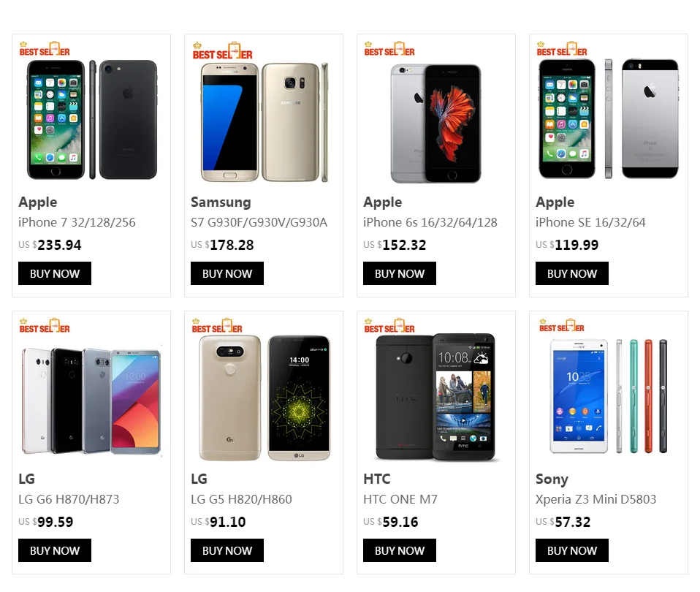This screenshot has width=700, height=592.
Task: Click Buy Now for LG G6 H870/H873
Action: tap(55, 550)
